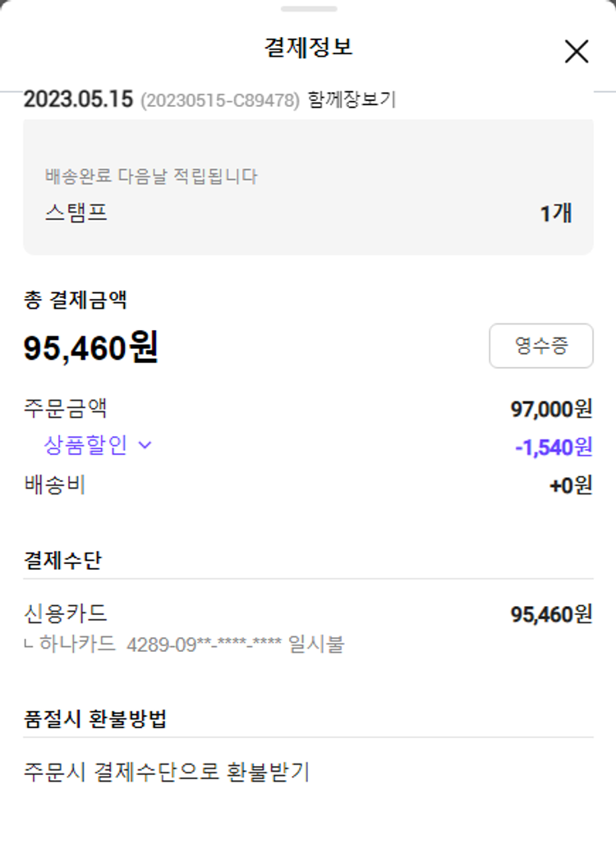Tap the 스탬프 label in the gray card
616x849 pixels.
[76, 213]
